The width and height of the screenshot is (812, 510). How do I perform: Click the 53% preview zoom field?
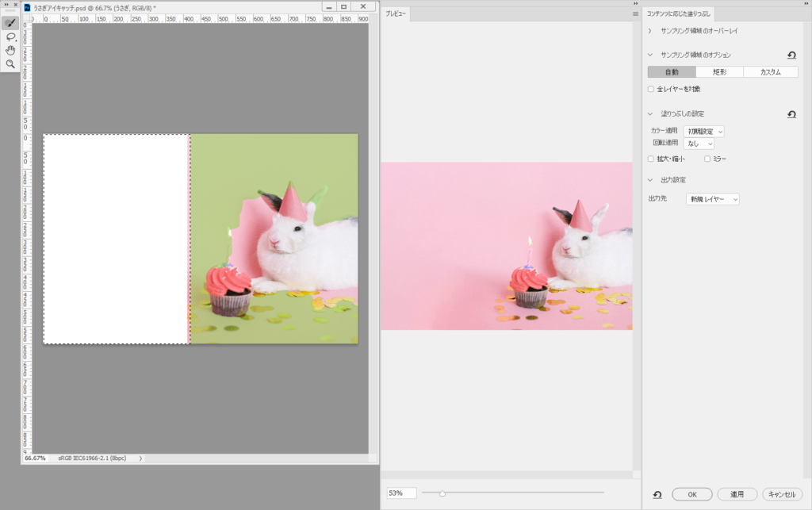point(401,493)
